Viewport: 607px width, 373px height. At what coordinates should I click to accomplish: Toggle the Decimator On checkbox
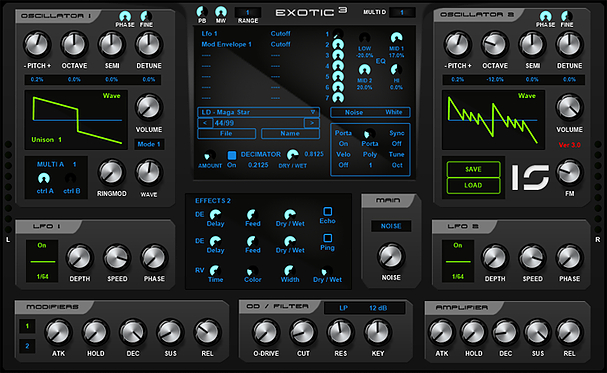tap(231, 155)
